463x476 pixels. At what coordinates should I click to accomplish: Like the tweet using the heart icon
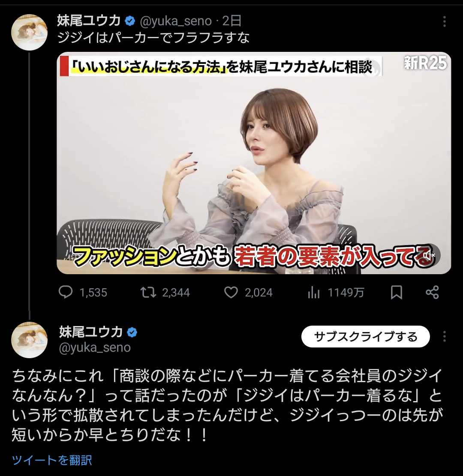231,292
